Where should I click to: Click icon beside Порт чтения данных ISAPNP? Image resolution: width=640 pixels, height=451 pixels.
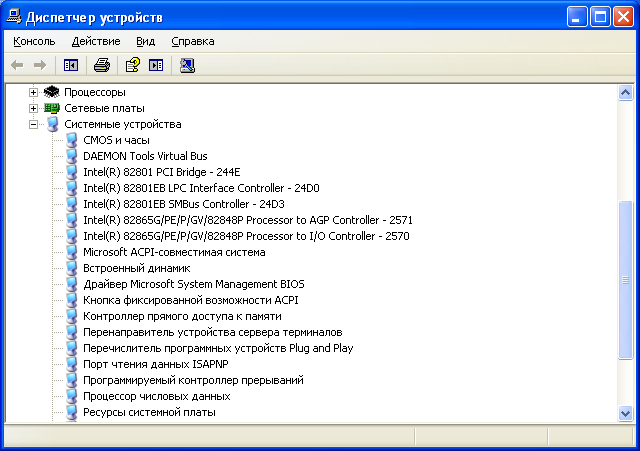pyautogui.click(x=72, y=364)
